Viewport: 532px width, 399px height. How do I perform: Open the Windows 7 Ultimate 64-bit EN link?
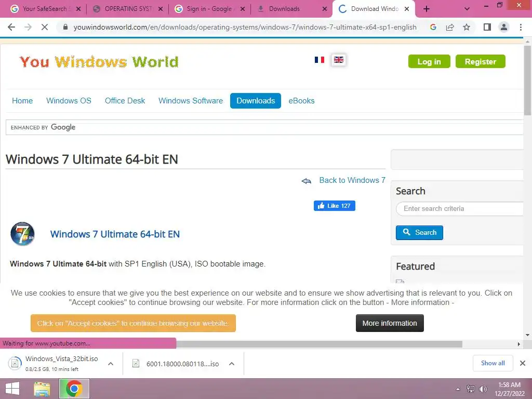click(115, 234)
